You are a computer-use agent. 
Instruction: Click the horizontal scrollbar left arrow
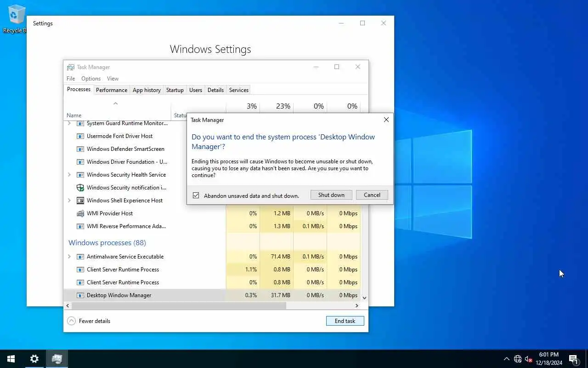(68, 305)
